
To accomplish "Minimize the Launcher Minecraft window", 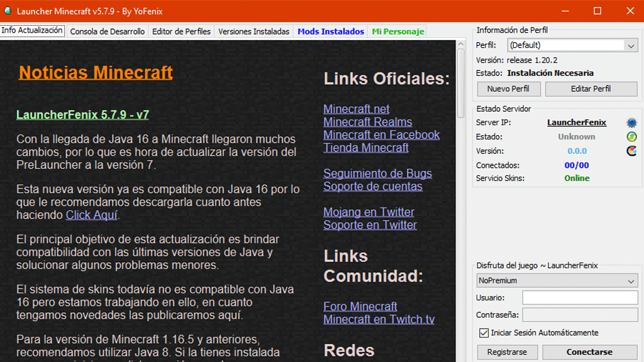I will (x=565, y=11).
